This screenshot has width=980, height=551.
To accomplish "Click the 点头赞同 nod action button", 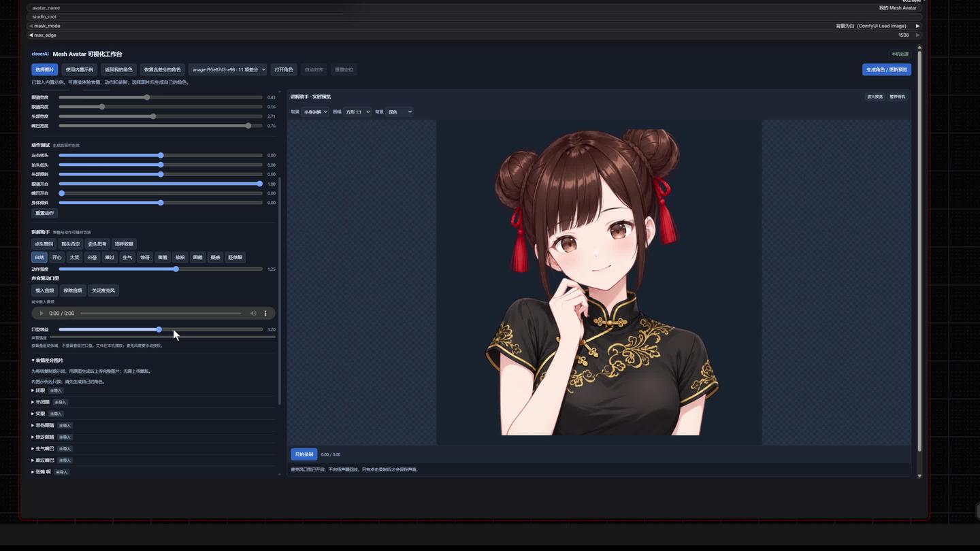I will pos(44,244).
